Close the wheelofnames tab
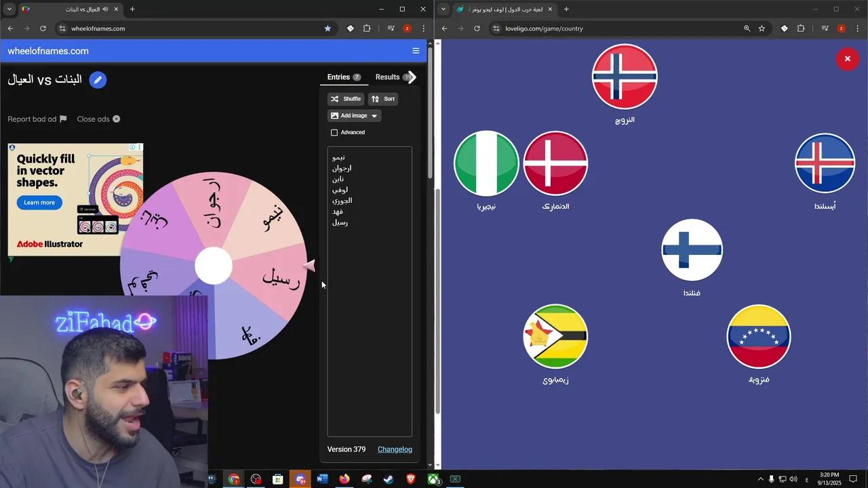The height and width of the screenshot is (488, 868). 117,9
